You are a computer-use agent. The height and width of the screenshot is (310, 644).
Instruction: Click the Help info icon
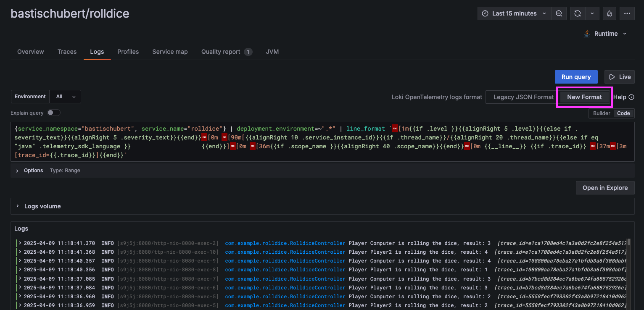pos(631,97)
